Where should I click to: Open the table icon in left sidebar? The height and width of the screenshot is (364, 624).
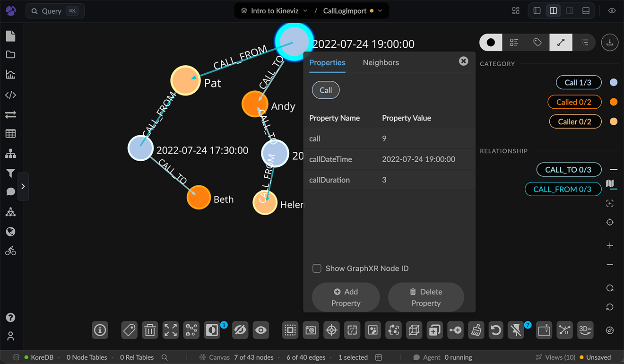pos(10,134)
